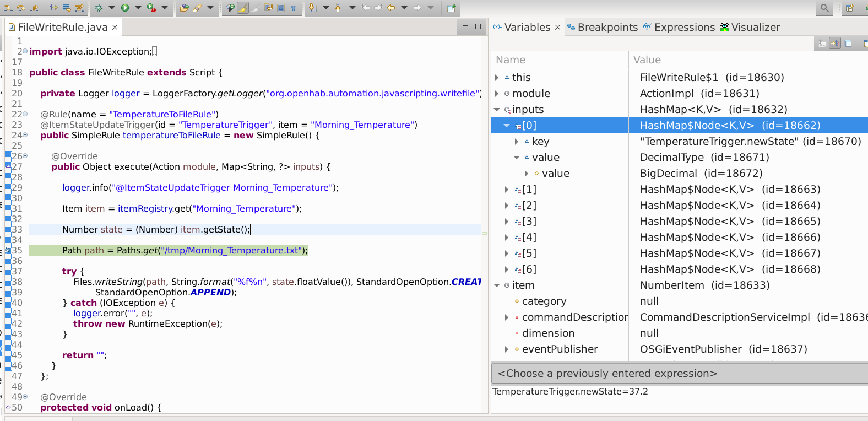Switch to the Breakpoints tab

[x=607, y=28]
